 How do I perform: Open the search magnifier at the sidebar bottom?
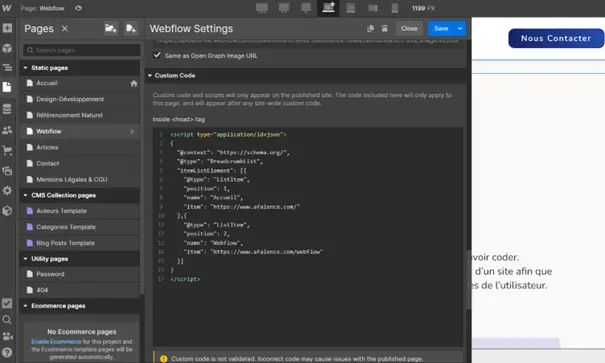(7, 320)
